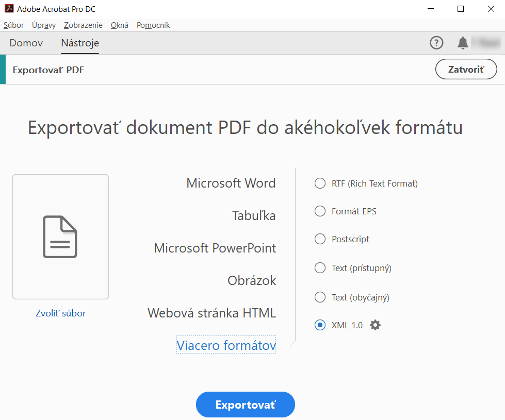
Task: Close Export PDF with Zatvoriť
Action: 466,69
